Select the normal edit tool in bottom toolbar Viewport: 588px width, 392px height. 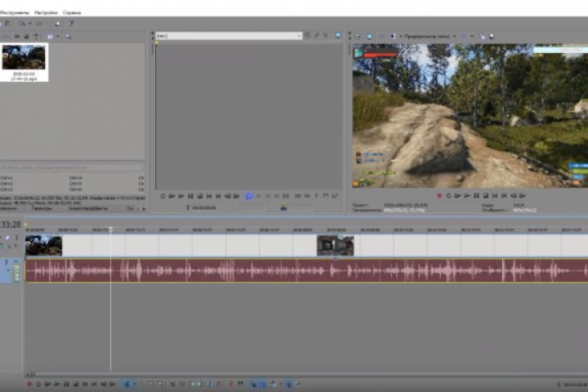pos(127,384)
